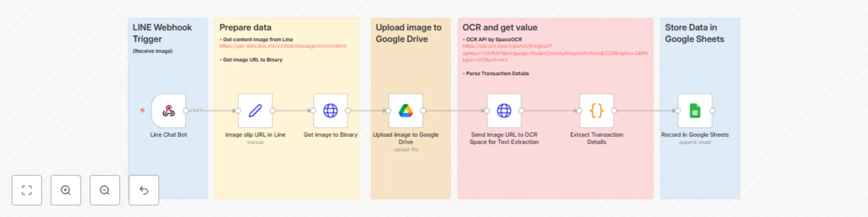Image resolution: width=868 pixels, height=217 pixels.
Task: Select the Upload image to Google Drive node
Action: (406, 111)
